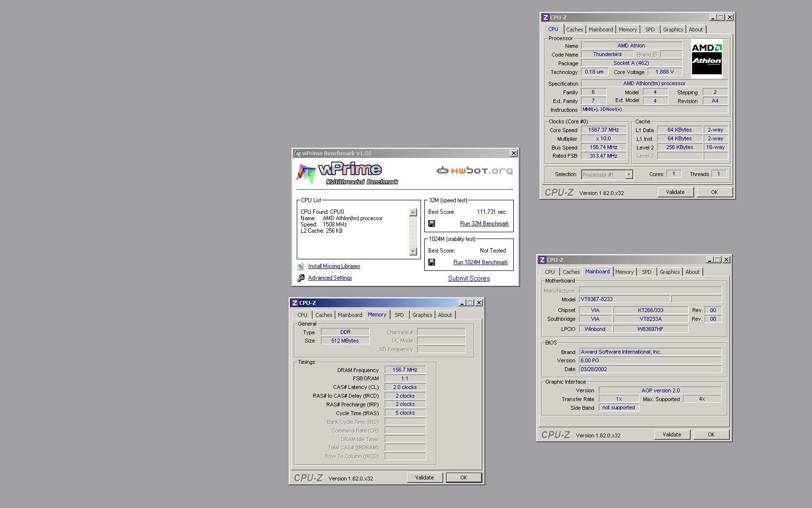812x508 pixels.
Task: Click the Thunderbird code name field
Action: (607, 54)
